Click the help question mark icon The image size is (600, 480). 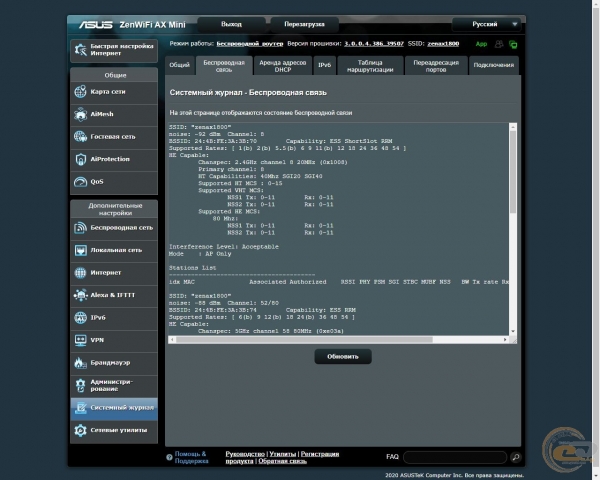(169, 457)
